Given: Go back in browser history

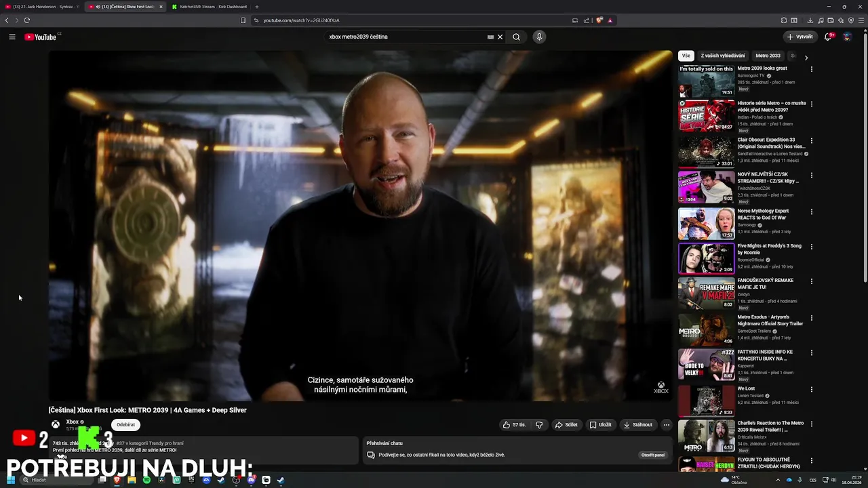Looking at the screenshot, I should [x=7, y=20].
